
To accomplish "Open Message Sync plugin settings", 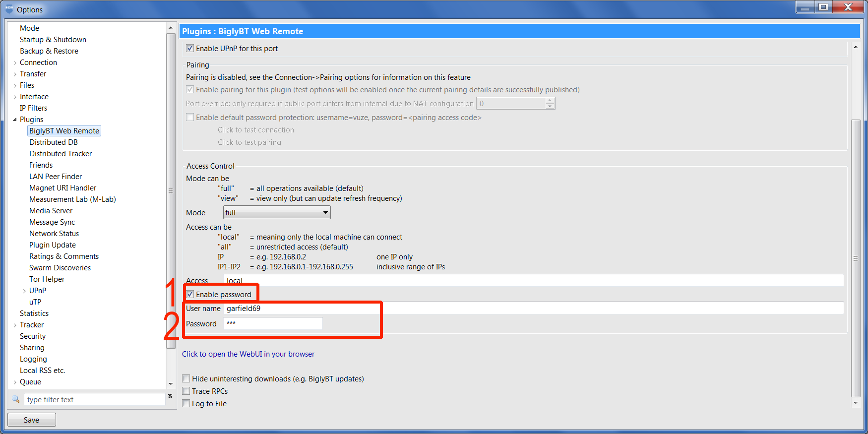I will (52, 222).
